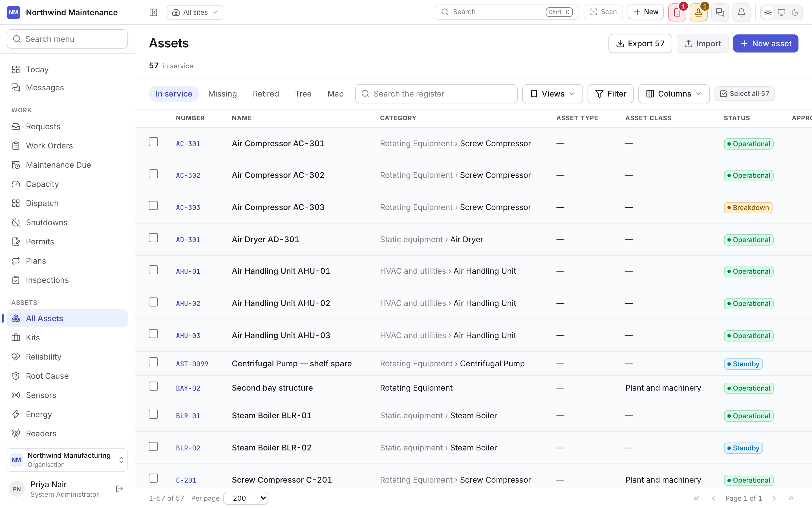Screen dimensions: 812x508
Task: Click the Scan button in the top bar
Action: [x=603, y=12]
